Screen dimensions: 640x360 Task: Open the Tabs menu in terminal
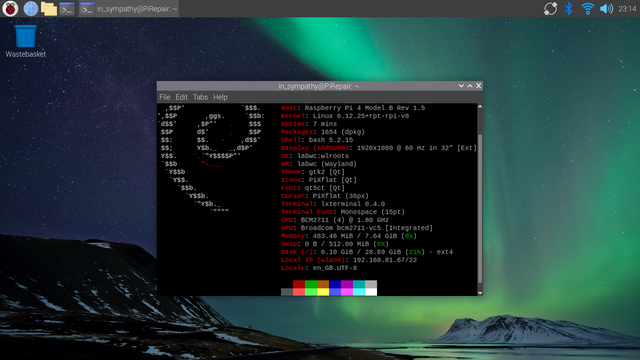(200, 97)
